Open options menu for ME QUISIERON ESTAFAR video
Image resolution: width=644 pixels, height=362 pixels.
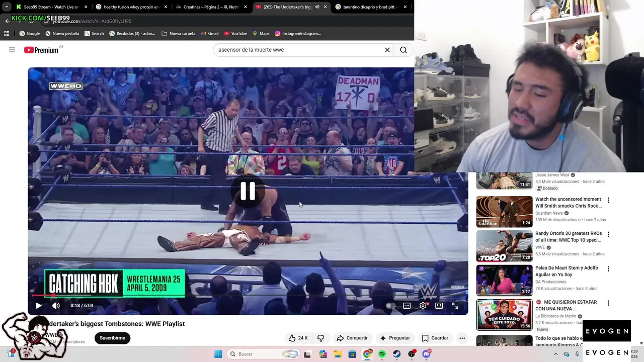[608, 303]
